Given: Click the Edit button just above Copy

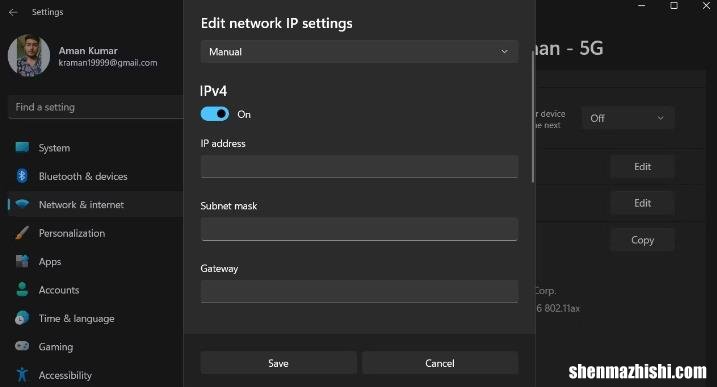Looking at the screenshot, I should tap(642, 203).
